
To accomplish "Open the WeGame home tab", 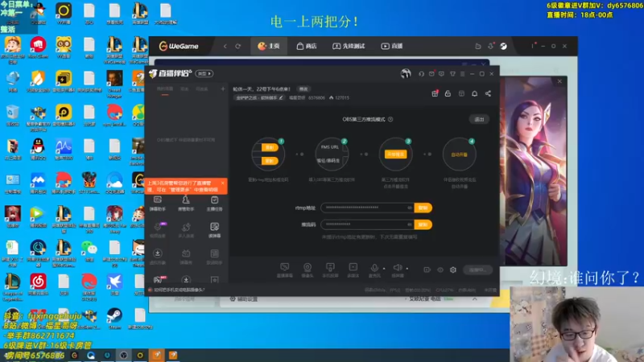I will point(269,46).
